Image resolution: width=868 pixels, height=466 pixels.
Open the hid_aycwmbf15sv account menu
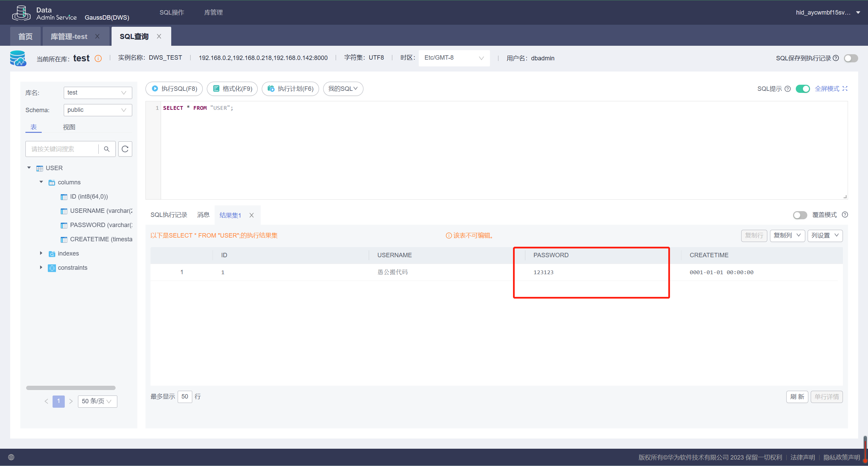click(828, 13)
